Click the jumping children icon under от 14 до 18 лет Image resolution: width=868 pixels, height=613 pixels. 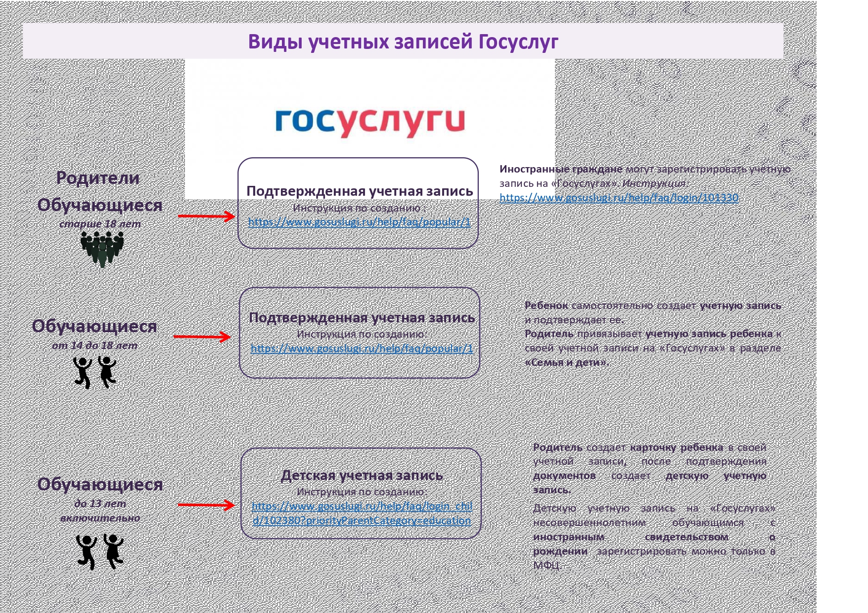(x=95, y=372)
